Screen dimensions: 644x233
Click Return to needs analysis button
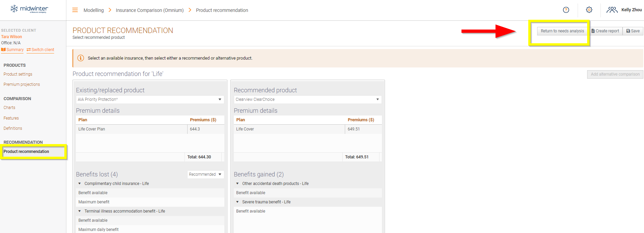(x=562, y=31)
